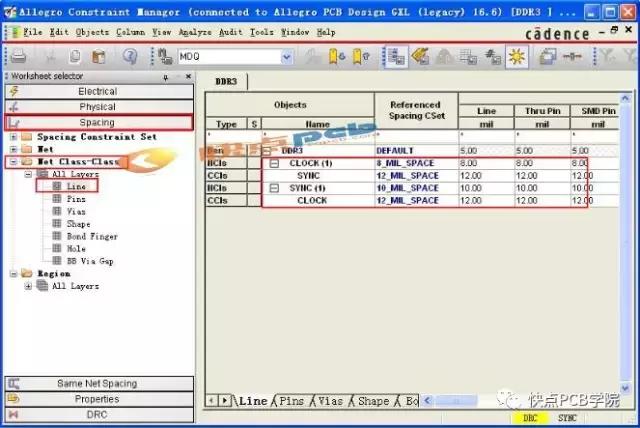Expand All Layers under Region
The height and width of the screenshot is (428, 640).
28,286
